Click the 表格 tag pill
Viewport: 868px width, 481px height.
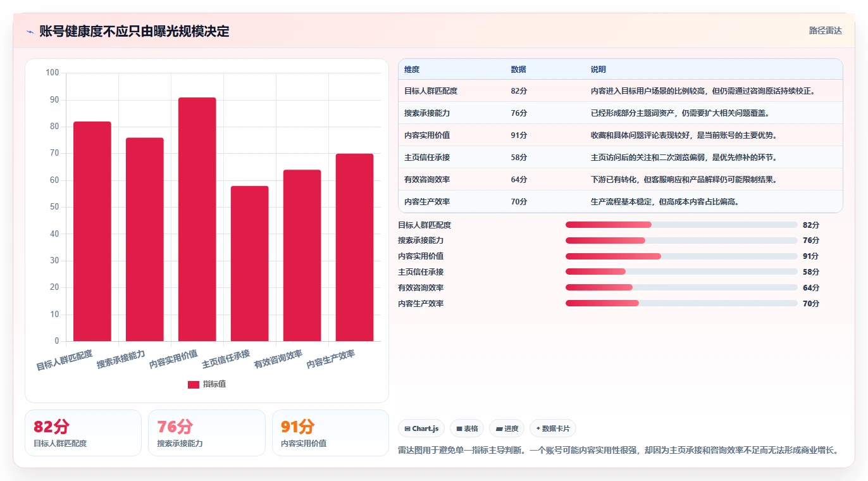(x=467, y=428)
